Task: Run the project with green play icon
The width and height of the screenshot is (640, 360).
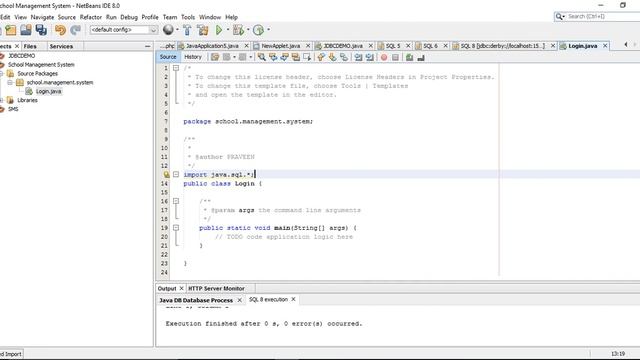Action: tap(219, 30)
